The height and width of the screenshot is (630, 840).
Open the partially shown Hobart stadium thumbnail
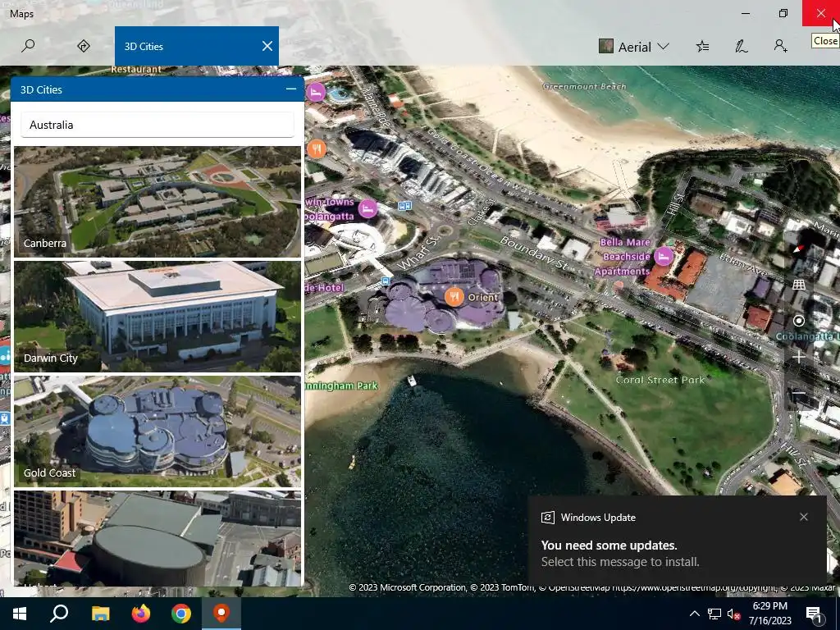pyautogui.click(x=157, y=538)
